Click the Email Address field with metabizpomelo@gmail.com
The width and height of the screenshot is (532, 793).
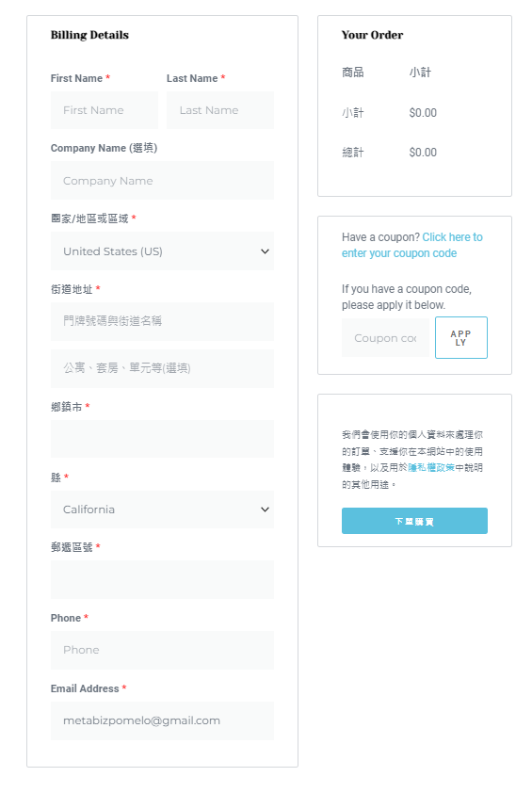[162, 720]
